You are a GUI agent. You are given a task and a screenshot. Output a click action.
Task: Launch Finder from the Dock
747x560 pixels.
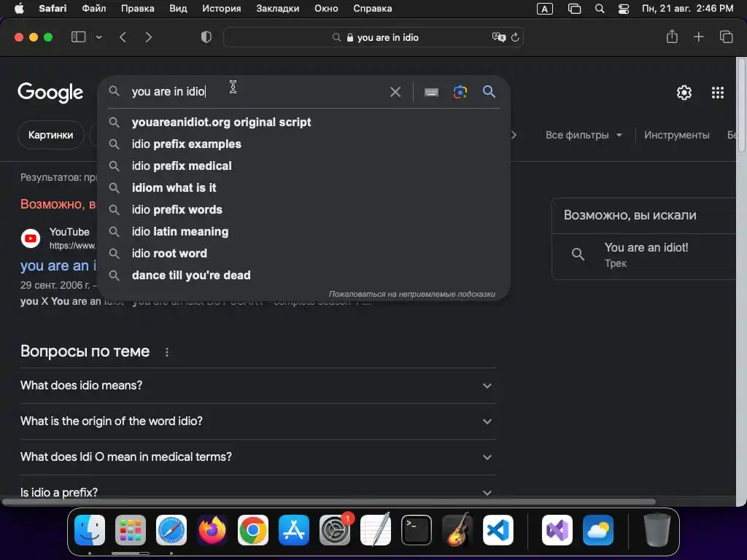pyautogui.click(x=90, y=530)
